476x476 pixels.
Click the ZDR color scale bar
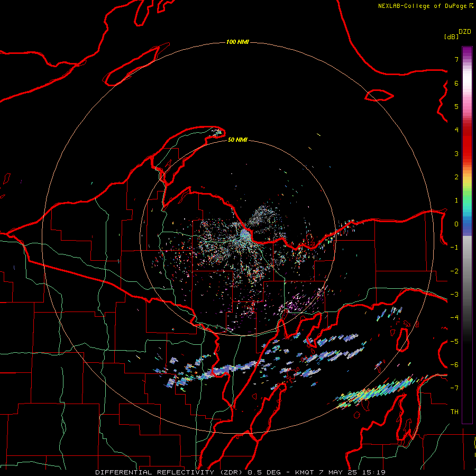tap(467, 235)
